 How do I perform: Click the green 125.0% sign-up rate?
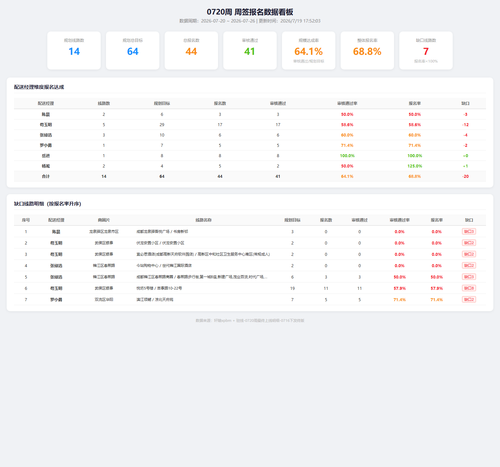tap(415, 166)
